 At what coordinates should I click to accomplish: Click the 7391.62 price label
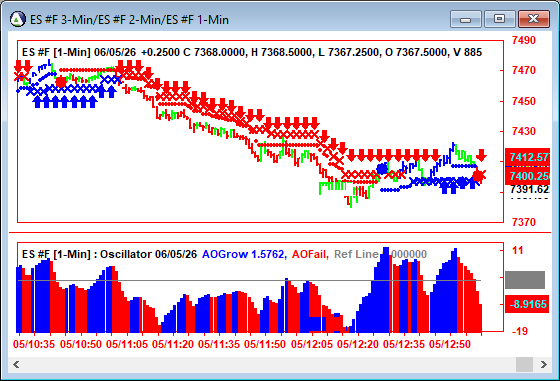(529, 189)
